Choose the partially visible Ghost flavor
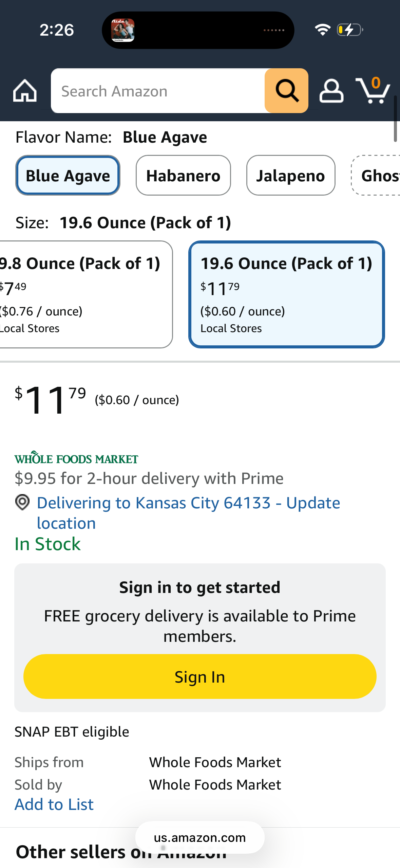 [376, 175]
